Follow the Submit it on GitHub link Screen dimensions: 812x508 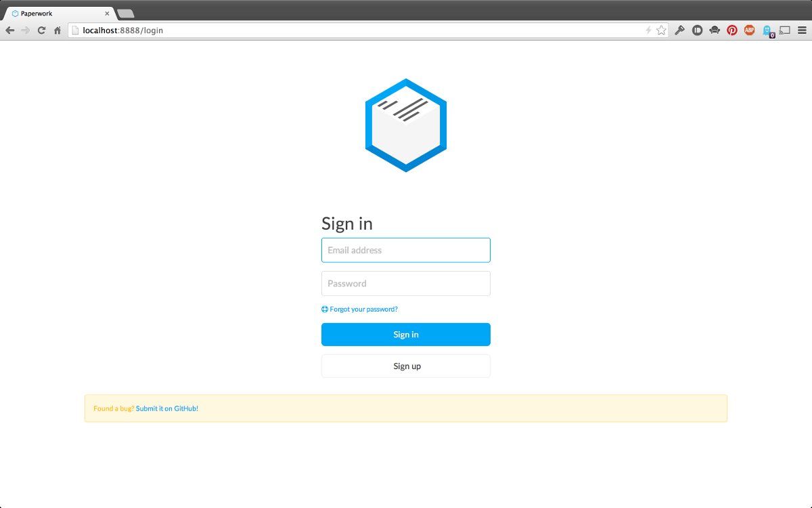pos(167,409)
